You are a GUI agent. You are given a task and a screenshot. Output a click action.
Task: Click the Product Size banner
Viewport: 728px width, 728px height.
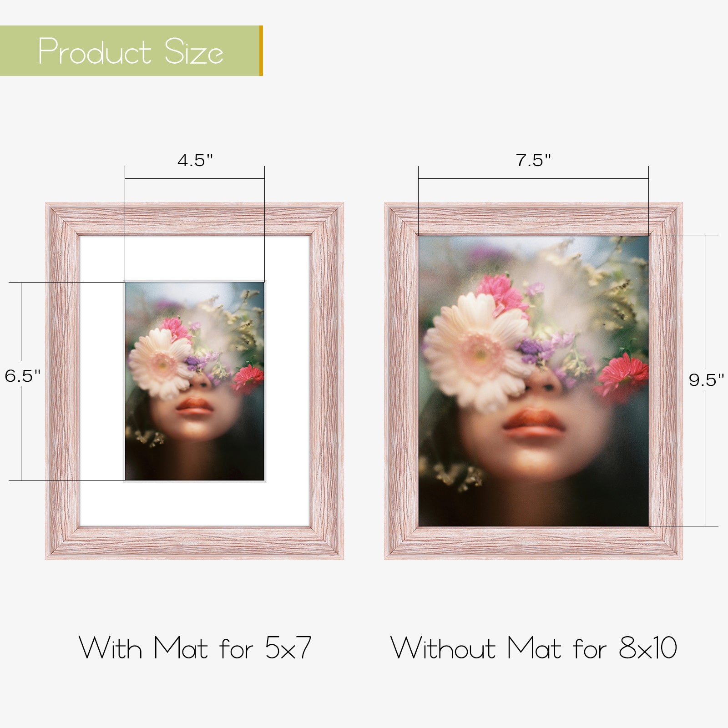[131, 51]
